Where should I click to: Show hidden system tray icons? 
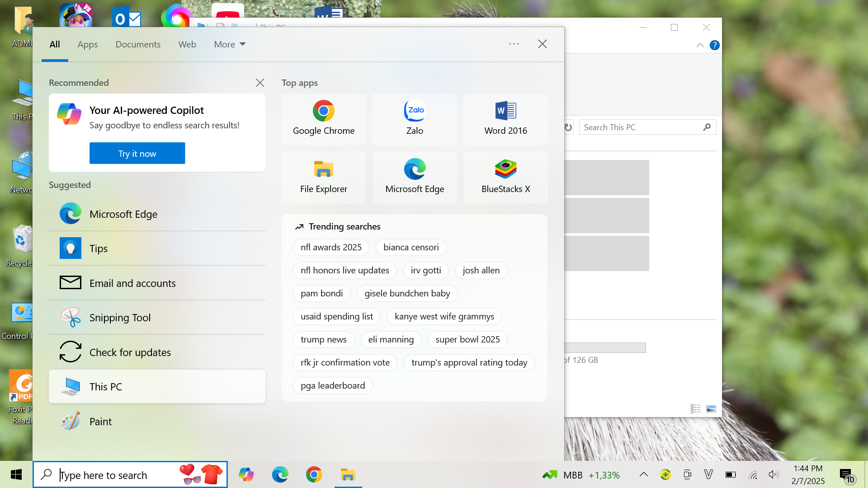[643, 474]
